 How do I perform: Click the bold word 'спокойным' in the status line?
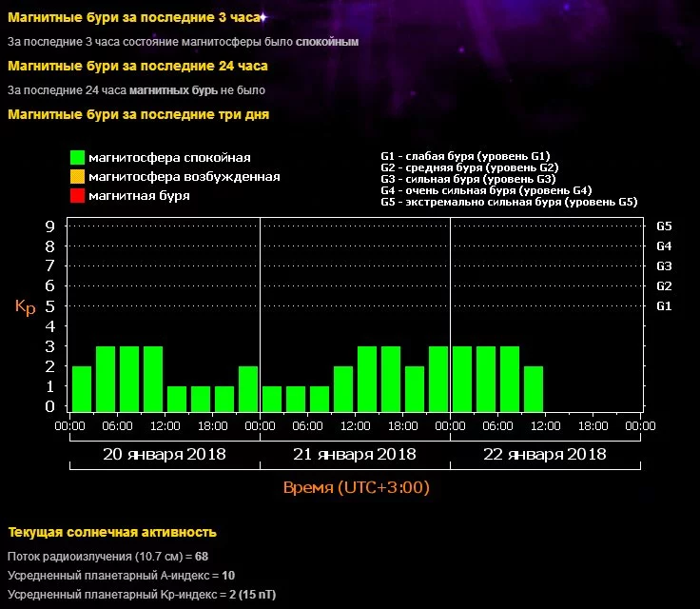pyautogui.click(x=327, y=42)
